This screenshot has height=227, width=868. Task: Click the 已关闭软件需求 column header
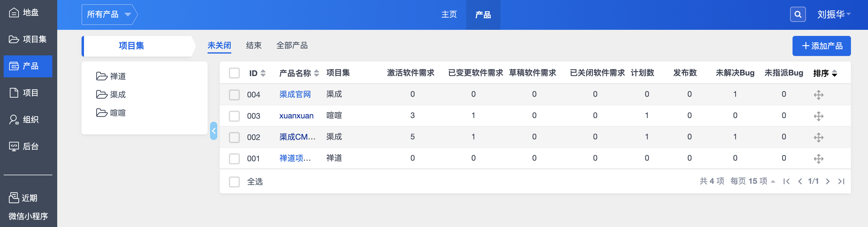pos(597,73)
